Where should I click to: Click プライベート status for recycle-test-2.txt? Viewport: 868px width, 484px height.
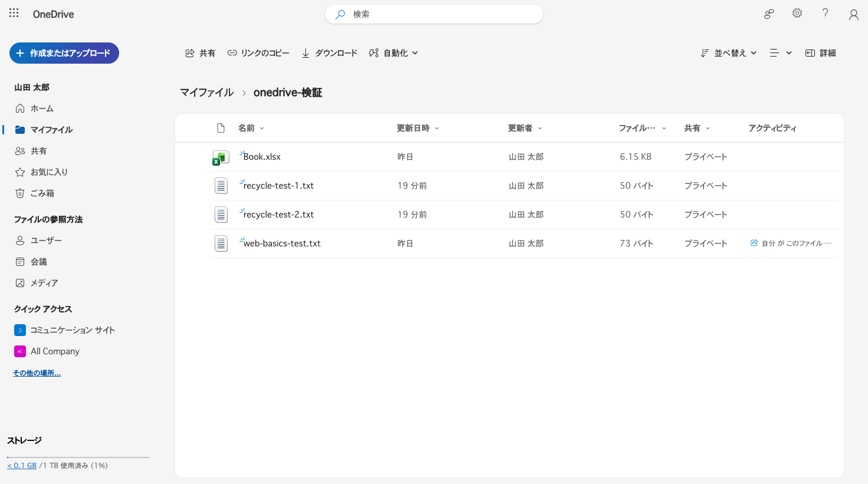pos(706,215)
